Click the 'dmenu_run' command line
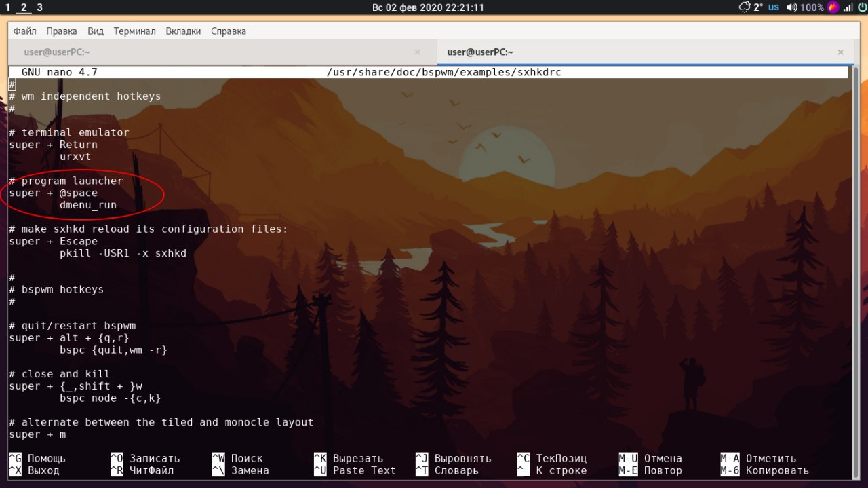The image size is (868, 488). (x=88, y=205)
